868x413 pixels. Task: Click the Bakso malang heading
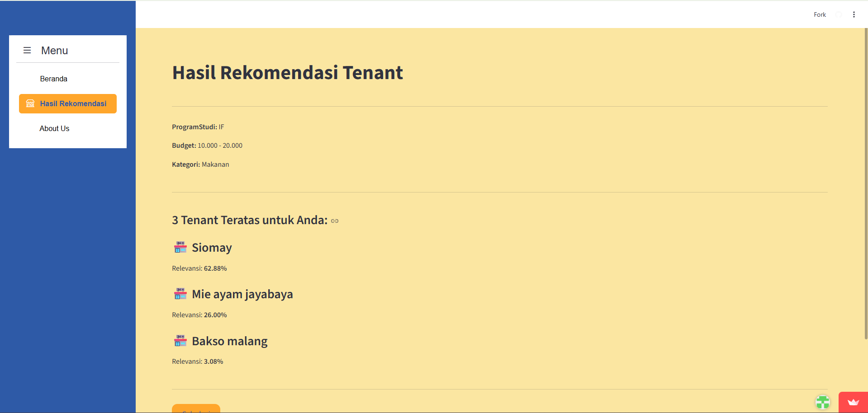(x=229, y=341)
